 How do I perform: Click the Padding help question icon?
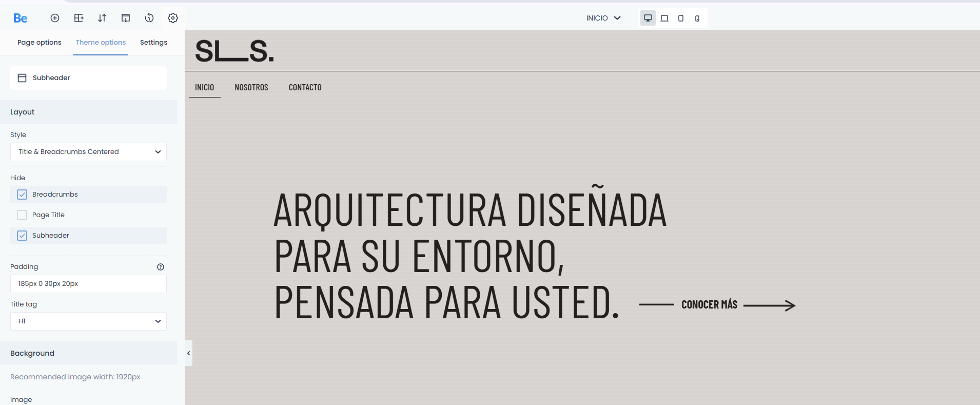(161, 267)
